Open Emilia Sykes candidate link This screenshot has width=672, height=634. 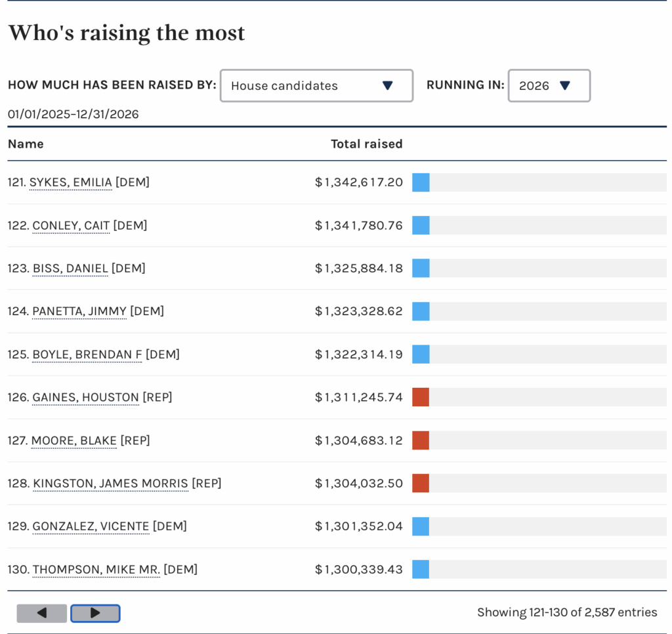(71, 182)
